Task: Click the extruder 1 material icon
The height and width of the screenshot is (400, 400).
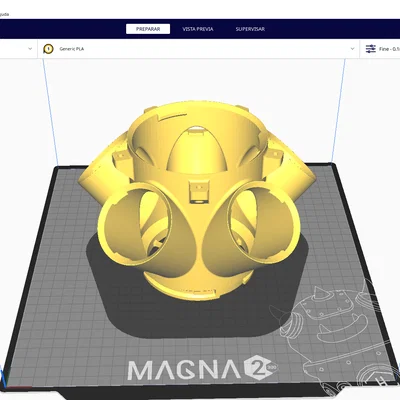Action: (x=48, y=49)
